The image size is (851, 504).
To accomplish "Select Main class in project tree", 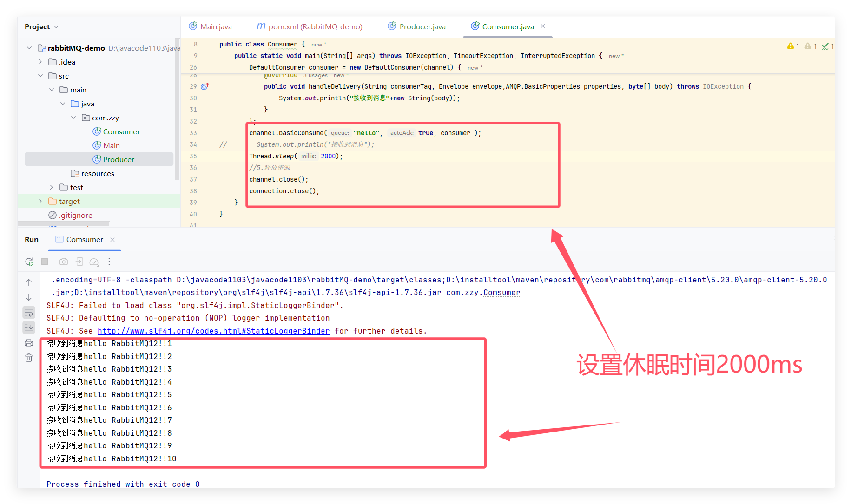I will click(x=111, y=145).
